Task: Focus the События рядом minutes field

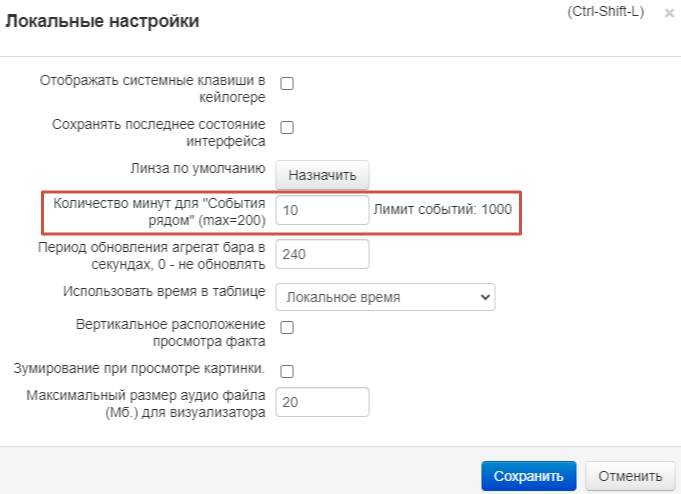Action: point(322,210)
